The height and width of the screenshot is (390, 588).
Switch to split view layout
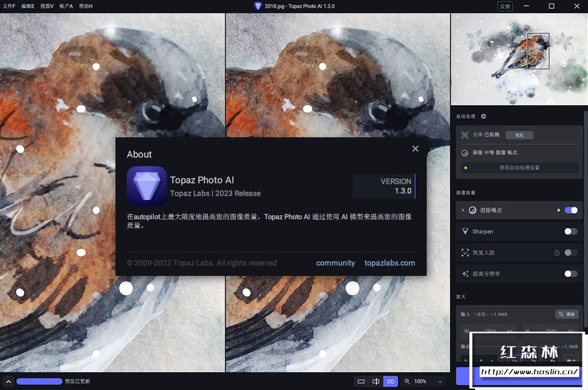[x=376, y=381]
